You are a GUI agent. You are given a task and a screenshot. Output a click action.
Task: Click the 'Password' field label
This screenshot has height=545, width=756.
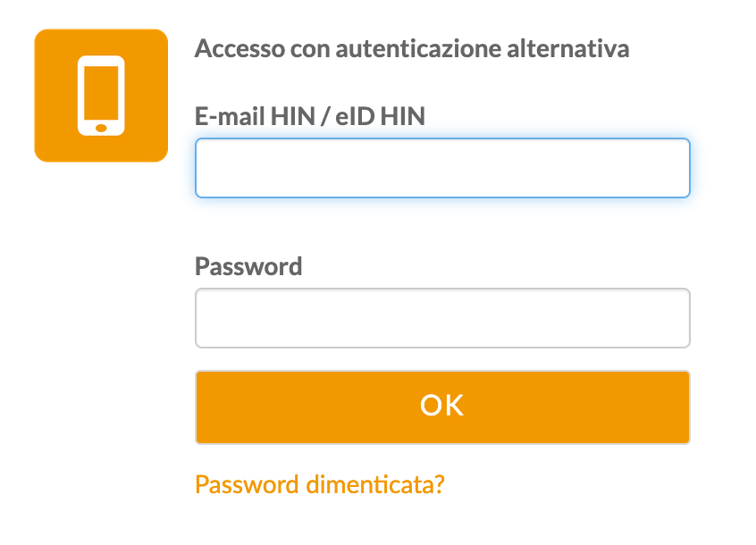click(x=248, y=266)
